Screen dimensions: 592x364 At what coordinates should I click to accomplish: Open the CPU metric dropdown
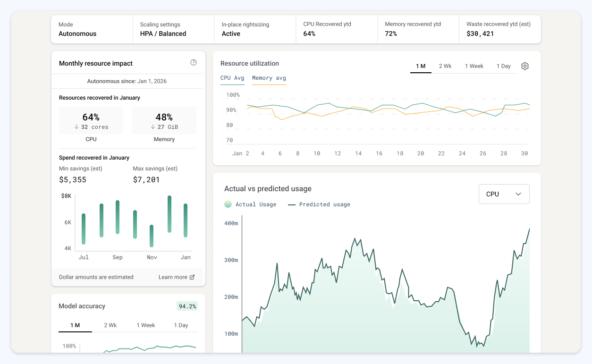coord(504,194)
